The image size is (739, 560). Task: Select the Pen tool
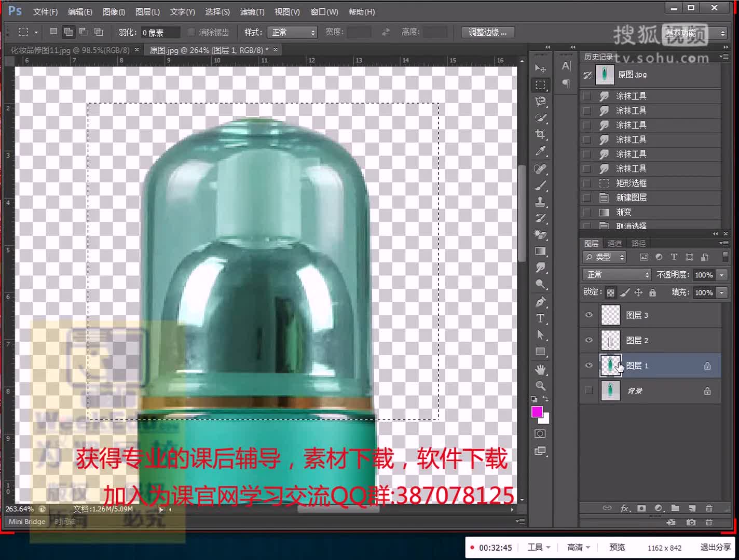pyautogui.click(x=540, y=302)
